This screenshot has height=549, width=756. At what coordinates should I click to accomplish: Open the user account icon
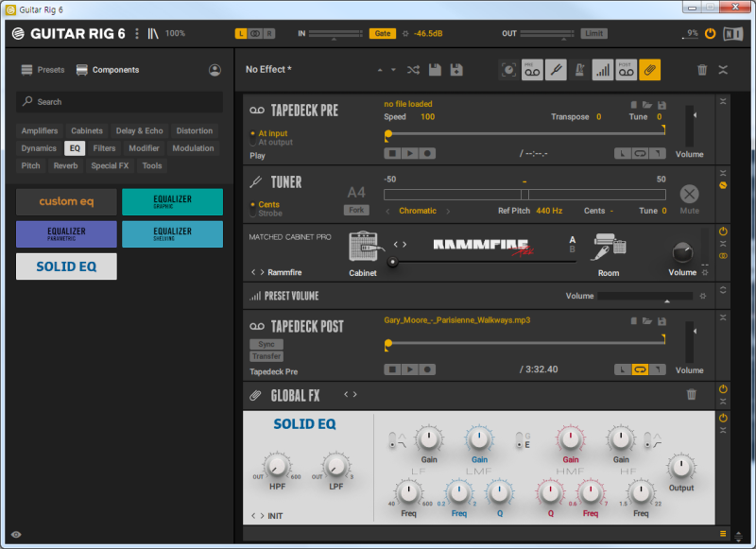[x=215, y=70]
